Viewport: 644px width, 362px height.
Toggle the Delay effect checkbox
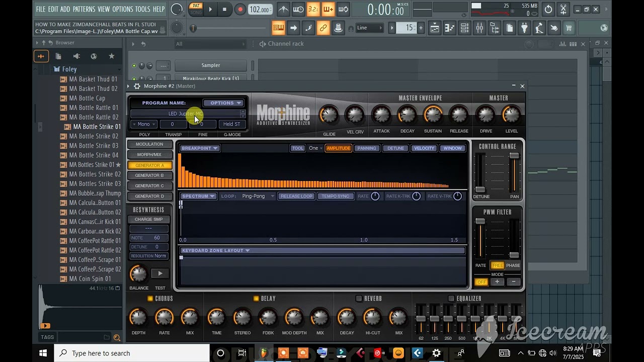(256, 299)
